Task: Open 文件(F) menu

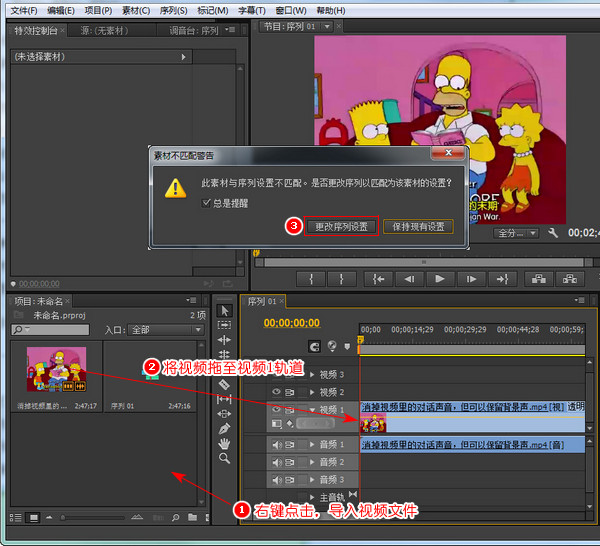Action: tap(24, 10)
